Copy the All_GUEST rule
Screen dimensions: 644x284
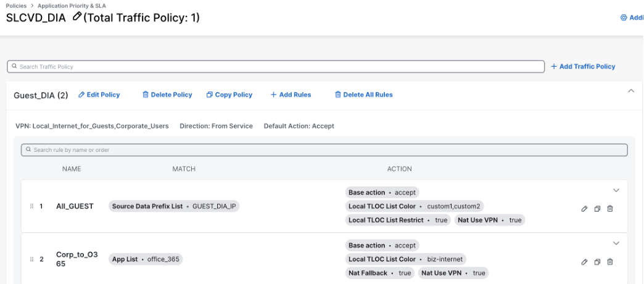[597, 209]
